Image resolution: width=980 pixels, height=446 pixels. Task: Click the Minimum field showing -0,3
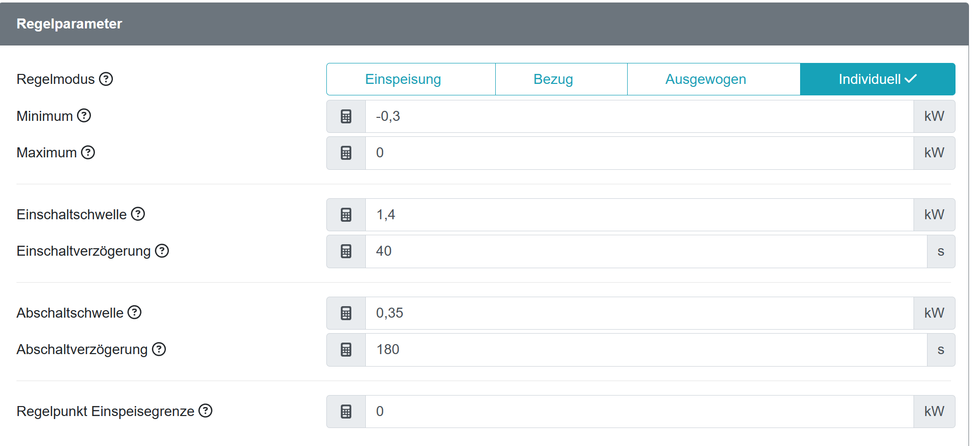(639, 116)
